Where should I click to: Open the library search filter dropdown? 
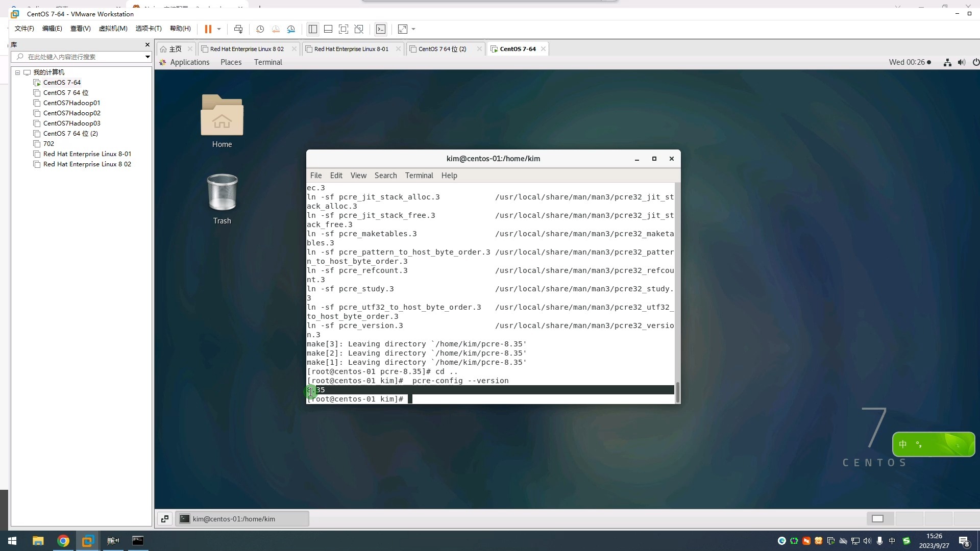[148, 57]
